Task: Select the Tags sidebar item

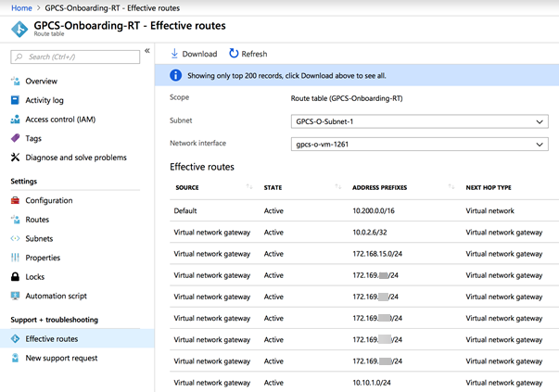Action: coord(33,138)
